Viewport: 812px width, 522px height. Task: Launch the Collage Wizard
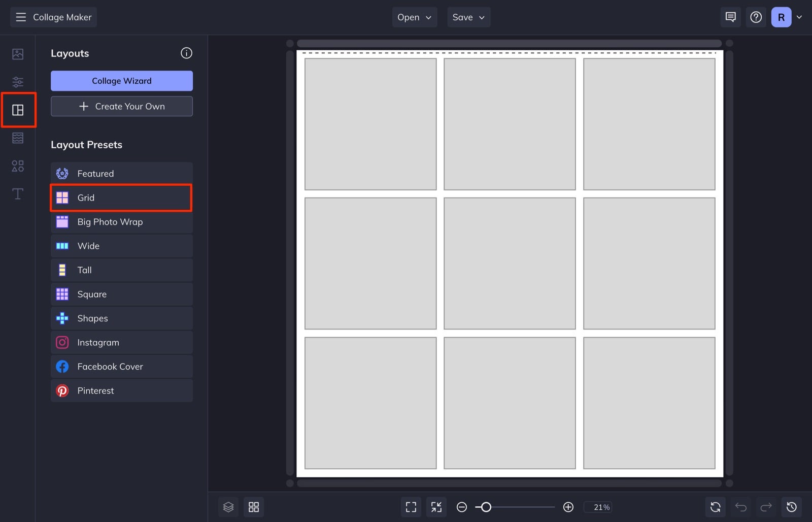(121, 80)
